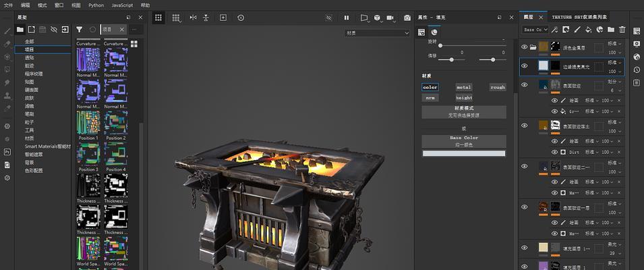Hide the 表面脏迹一层 layer

click(524, 207)
